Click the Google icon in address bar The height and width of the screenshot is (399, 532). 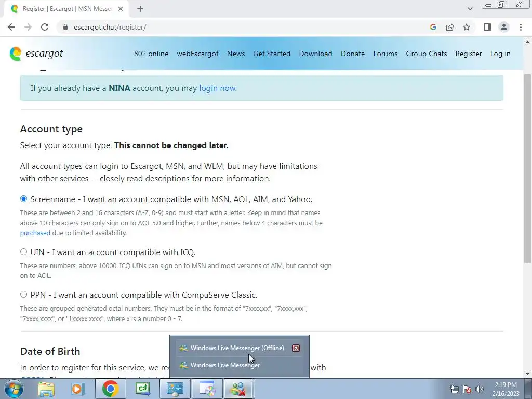pyautogui.click(x=433, y=27)
